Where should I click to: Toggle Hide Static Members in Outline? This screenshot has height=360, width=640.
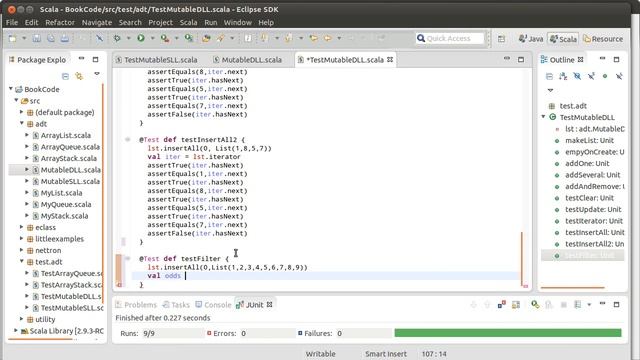[591, 76]
